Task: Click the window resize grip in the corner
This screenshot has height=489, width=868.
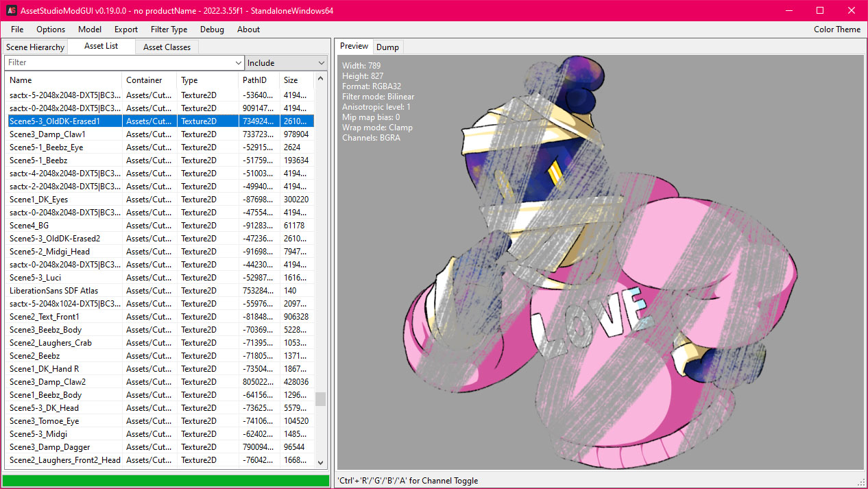Action: [862, 483]
